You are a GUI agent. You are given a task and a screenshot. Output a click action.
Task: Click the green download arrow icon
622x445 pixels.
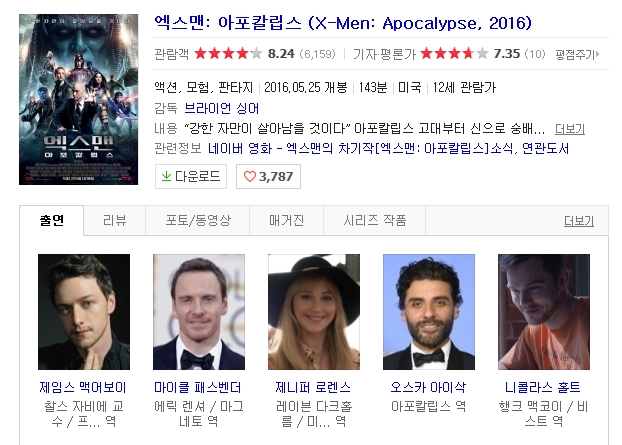pos(166,176)
